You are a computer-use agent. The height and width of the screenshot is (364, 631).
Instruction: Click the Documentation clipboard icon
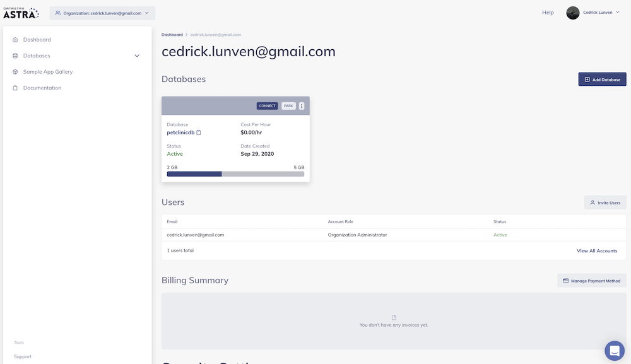coord(15,88)
